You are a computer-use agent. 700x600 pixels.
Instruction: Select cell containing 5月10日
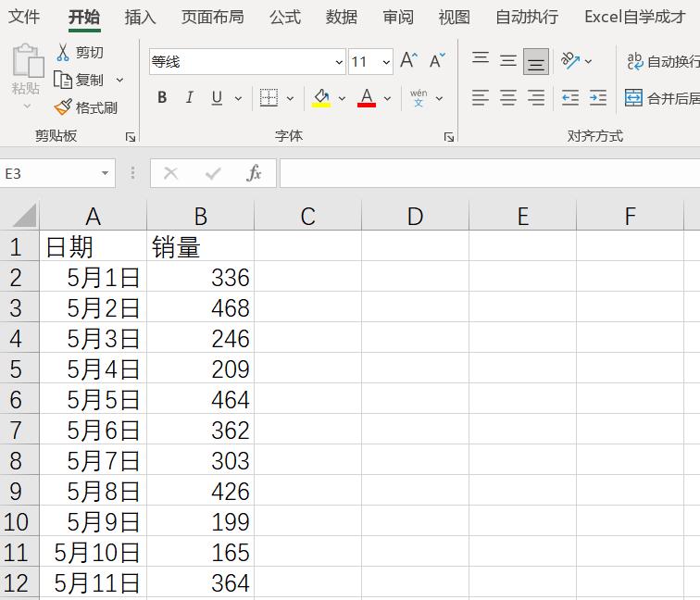(x=93, y=552)
